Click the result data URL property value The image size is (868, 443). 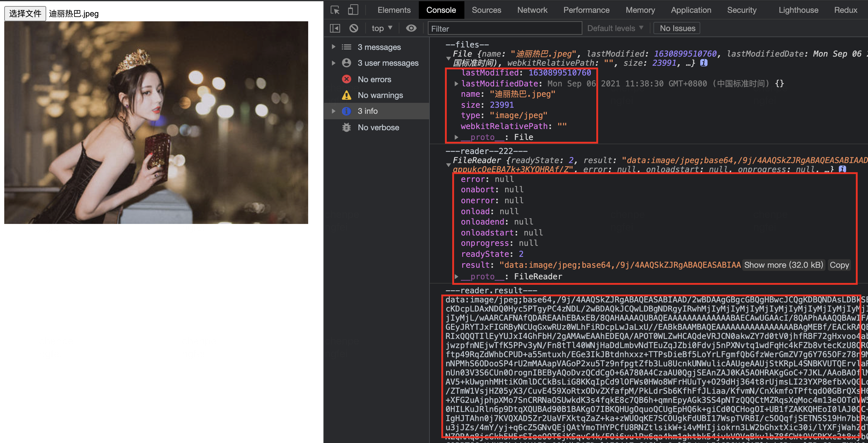pos(620,265)
